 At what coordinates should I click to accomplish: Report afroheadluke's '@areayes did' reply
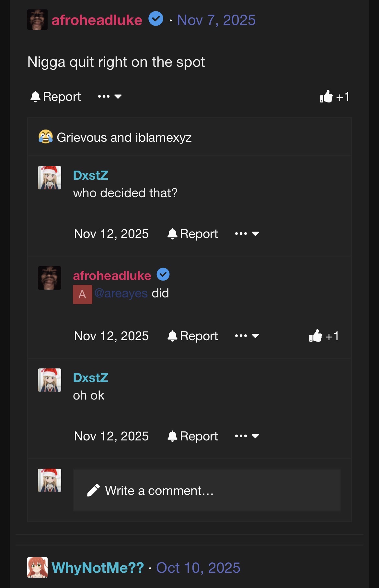[193, 336]
